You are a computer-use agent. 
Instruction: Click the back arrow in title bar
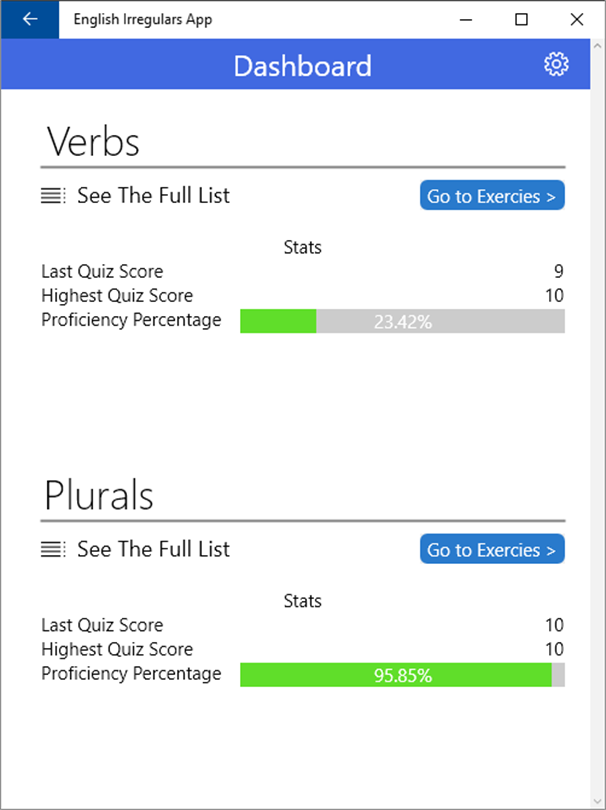click(x=30, y=19)
